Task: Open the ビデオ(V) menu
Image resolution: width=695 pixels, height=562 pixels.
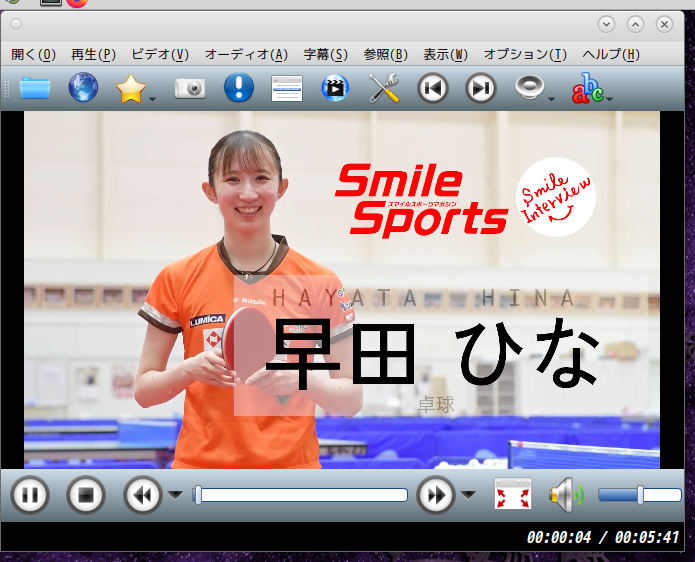Action: (160, 55)
